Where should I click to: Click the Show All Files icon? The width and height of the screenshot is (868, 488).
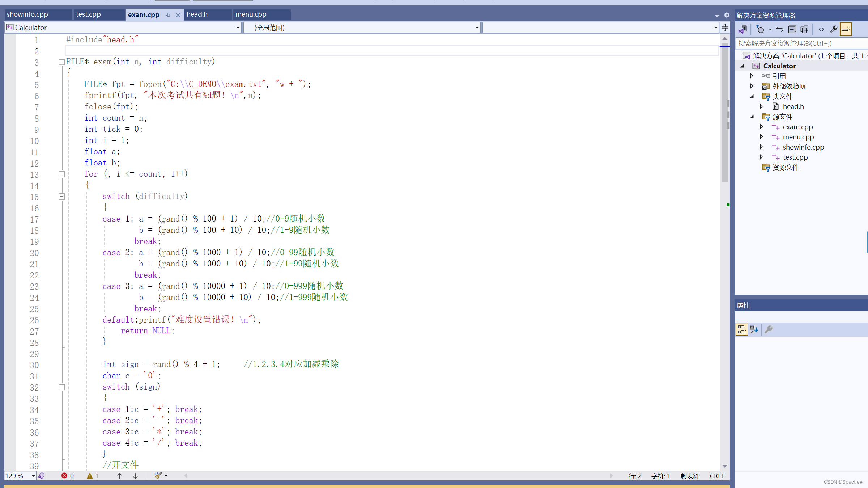tap(804, 29)
